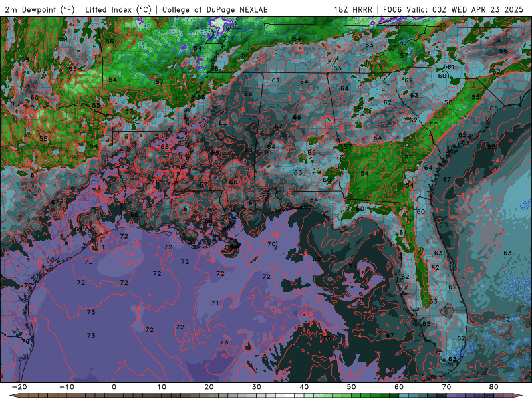Click the "18Z HRRR" model run label
The image size is (532, 399).
tap(353, 9)
